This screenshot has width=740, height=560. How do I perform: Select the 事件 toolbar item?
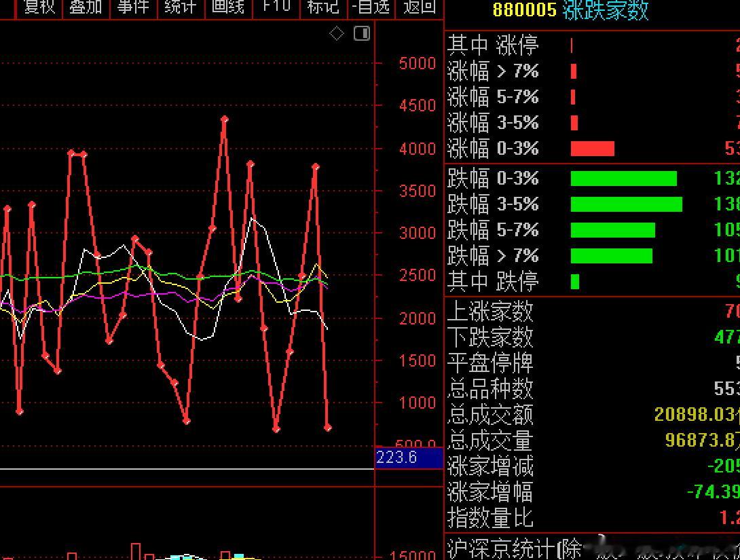[133, 7]
